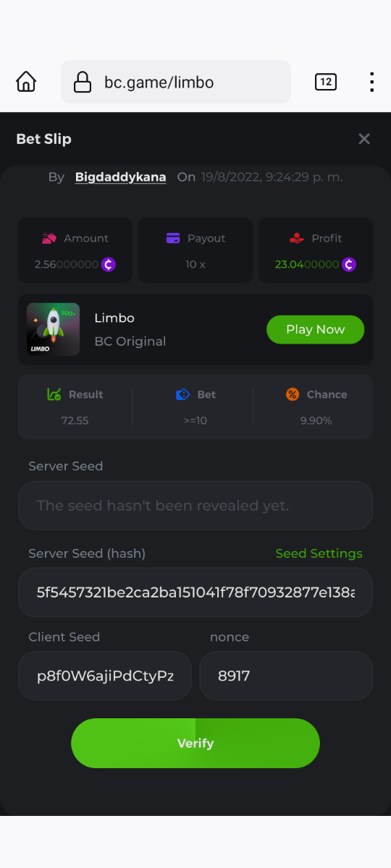Click into the Client Seed field
Viewport: 391px width, 868px height.
105,676
